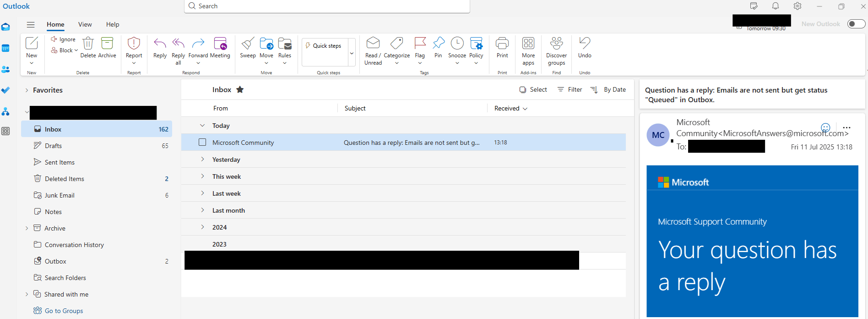Open the Drafts folder
This screenshot has width=868, height=319.
[97, 146]
